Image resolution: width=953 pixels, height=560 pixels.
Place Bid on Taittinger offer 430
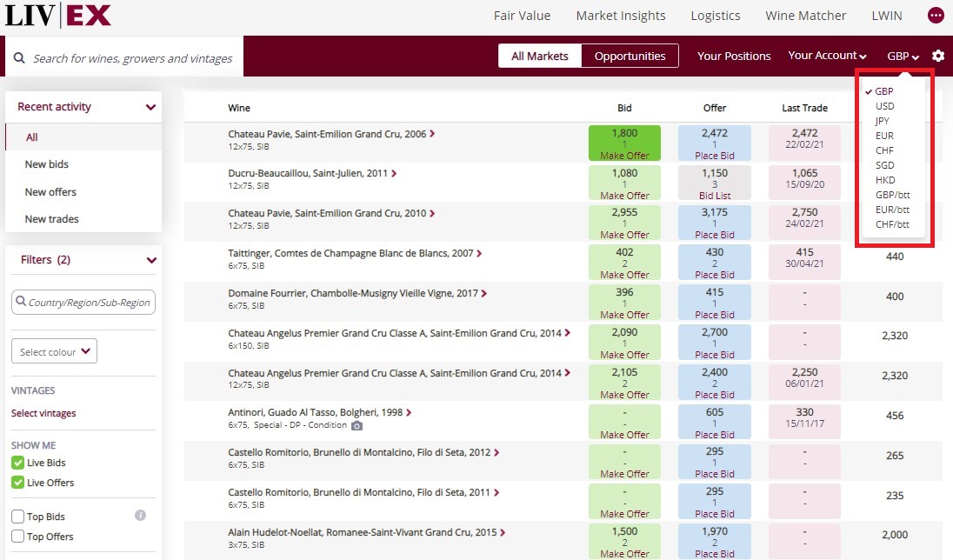click(714, 275)
